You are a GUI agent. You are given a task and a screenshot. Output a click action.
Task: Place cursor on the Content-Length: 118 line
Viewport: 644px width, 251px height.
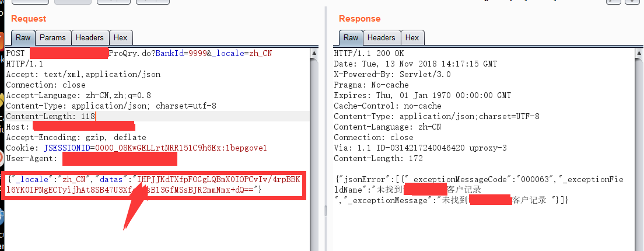50,117
